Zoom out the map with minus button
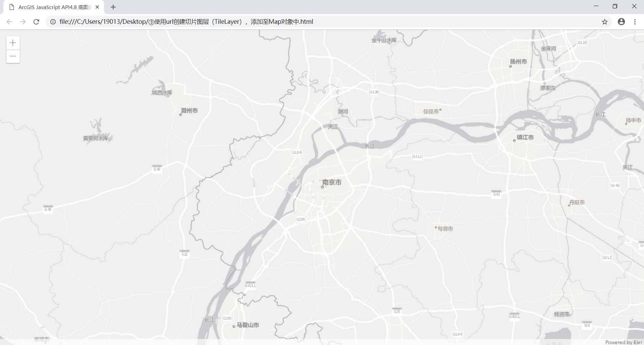 tap(13, 56)
